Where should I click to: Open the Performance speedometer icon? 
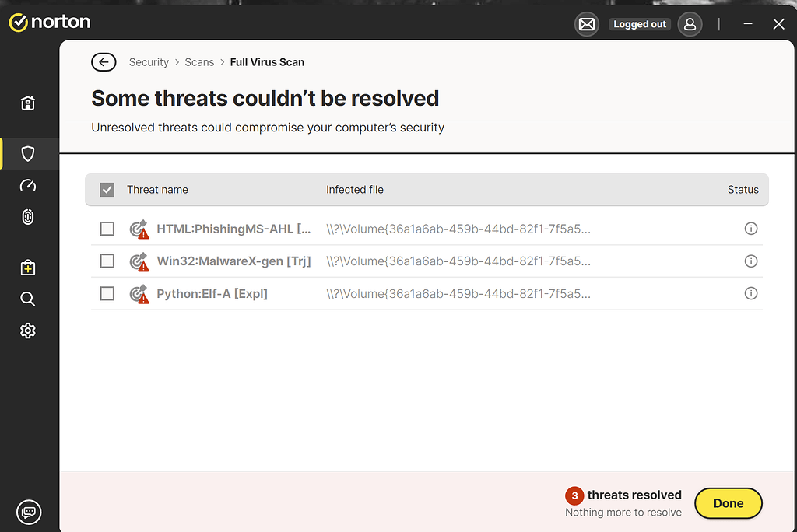pyautogui.click(x=28, y=185)
